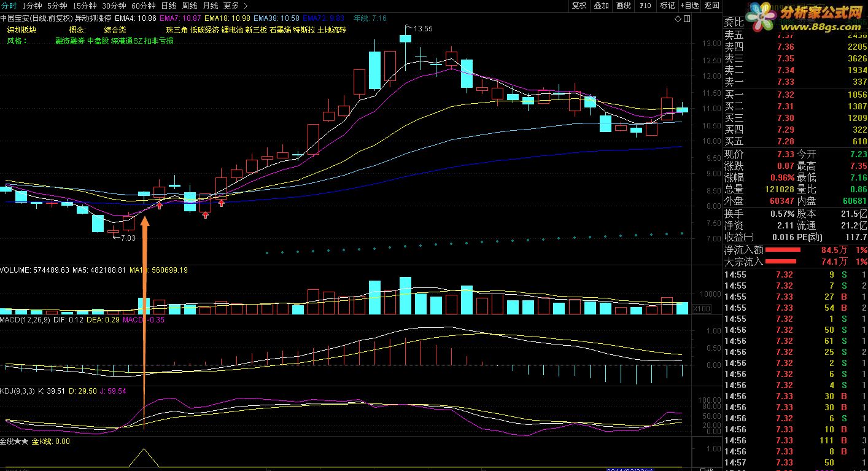Click the 买四 7.29 bid row
Image resolution: width=868 pixels, height=471 pixels.
pos(796,130)
